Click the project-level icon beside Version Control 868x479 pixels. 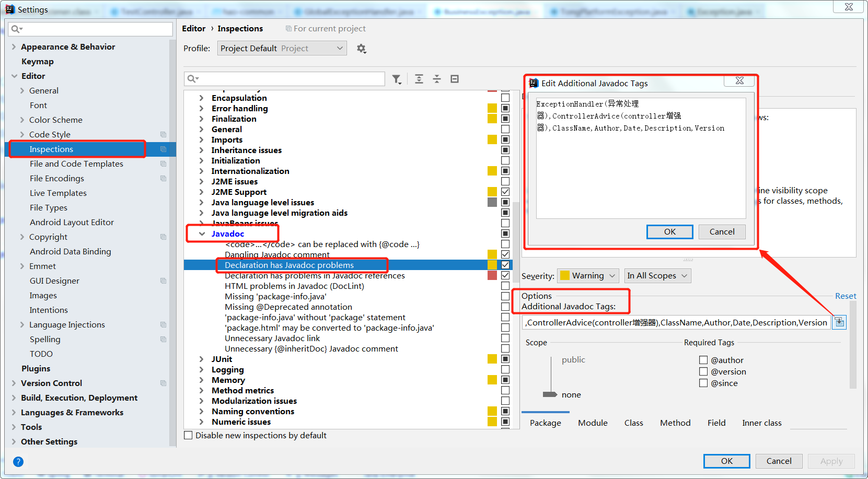[163, 383]
